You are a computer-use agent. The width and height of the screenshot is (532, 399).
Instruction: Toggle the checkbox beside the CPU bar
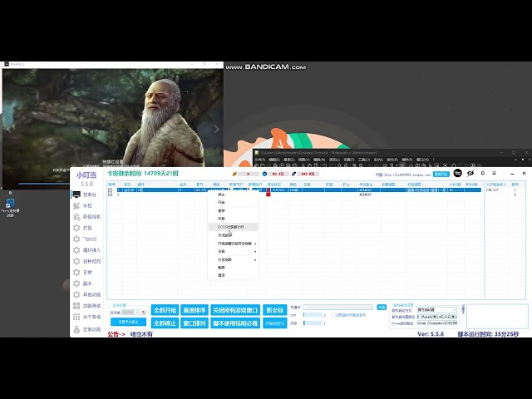pyautogui.click(x=333, y=315)
